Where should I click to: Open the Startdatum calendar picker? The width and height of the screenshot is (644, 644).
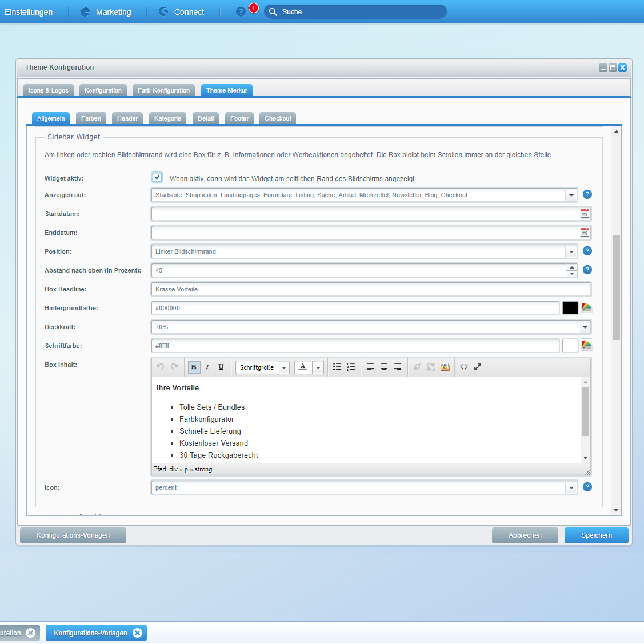pyautogui.click(x=585, y=214)
